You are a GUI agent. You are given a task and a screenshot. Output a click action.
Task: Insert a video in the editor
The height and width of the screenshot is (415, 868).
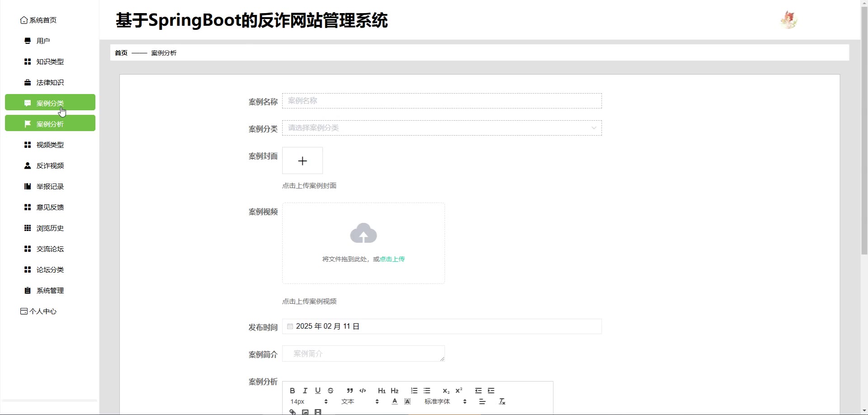pyautogui.click(x=318, y=412)
